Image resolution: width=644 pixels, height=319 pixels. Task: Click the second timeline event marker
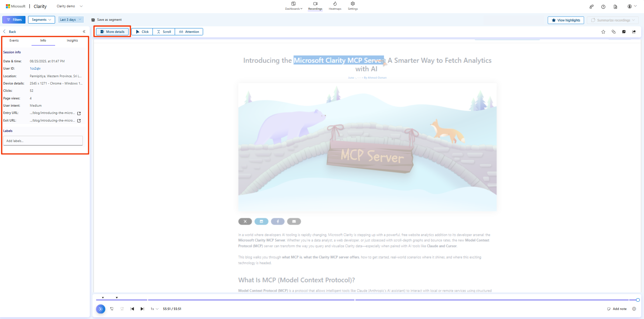[x=117, y=298]
